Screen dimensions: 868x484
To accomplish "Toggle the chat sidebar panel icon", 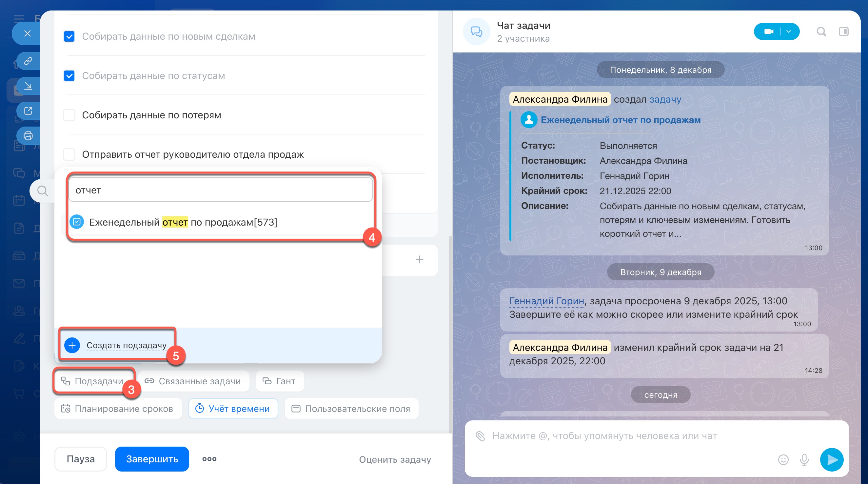I will tap(843, 32).
